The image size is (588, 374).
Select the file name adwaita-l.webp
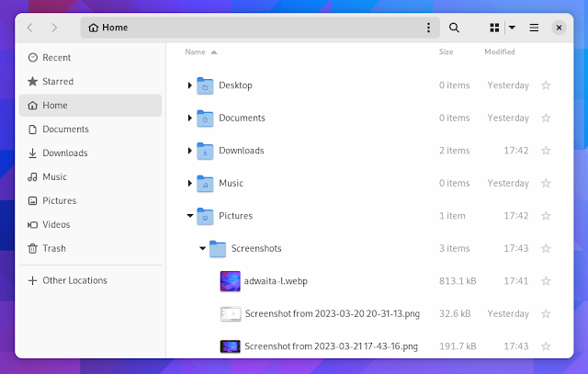[276, 281]
